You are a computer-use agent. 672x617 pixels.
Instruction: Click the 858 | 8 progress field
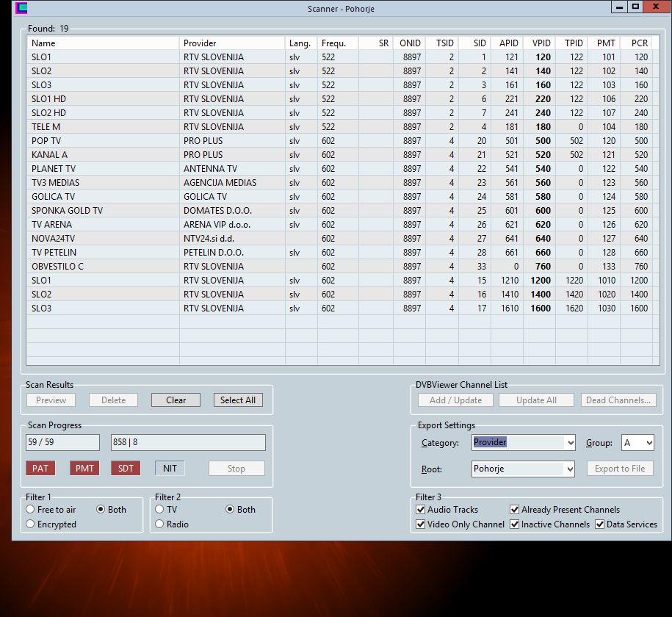pyautogui.click(x=188, y=442)
